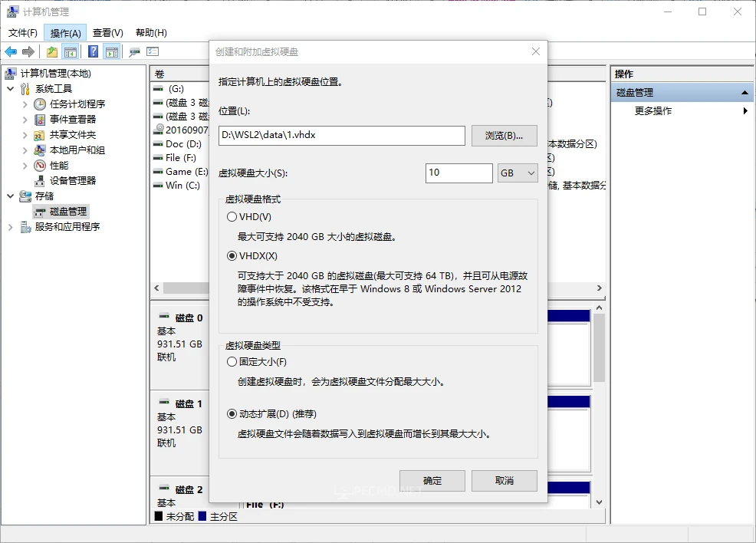Viewport: 756px width, 543px height.
Task: Click the disk view vertical scrollbar thumb
Action: 600,347
